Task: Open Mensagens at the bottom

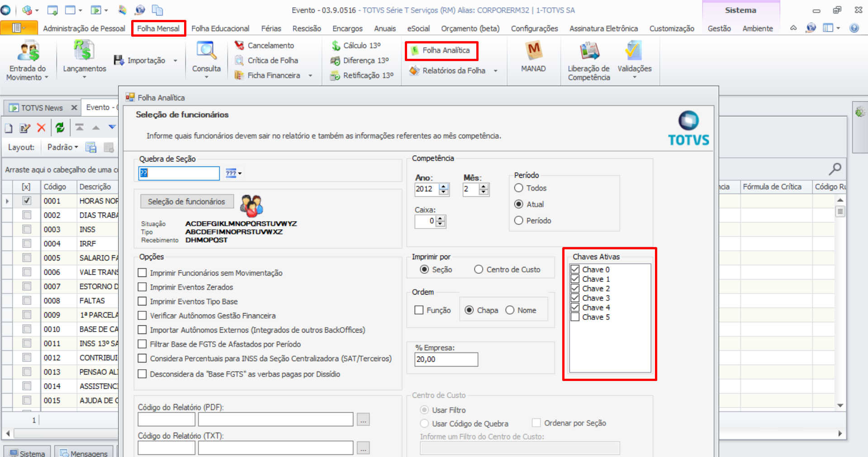Action: click(84, 452)
